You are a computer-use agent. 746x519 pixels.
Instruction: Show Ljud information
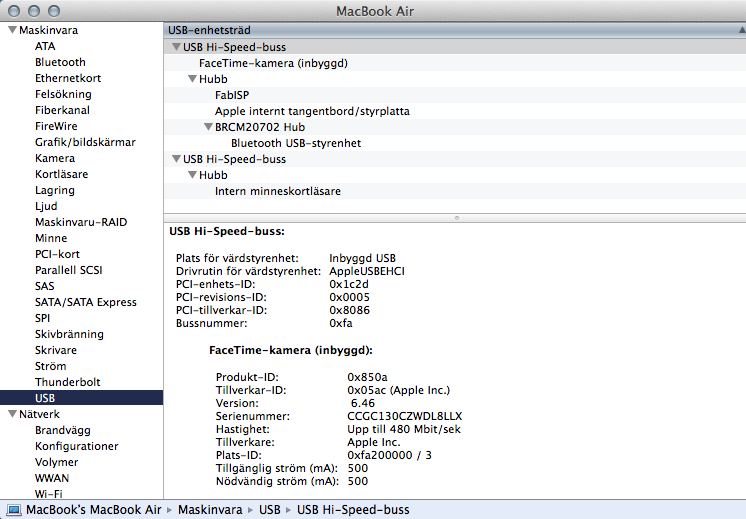pyautogui.click(x=46, y=206)
